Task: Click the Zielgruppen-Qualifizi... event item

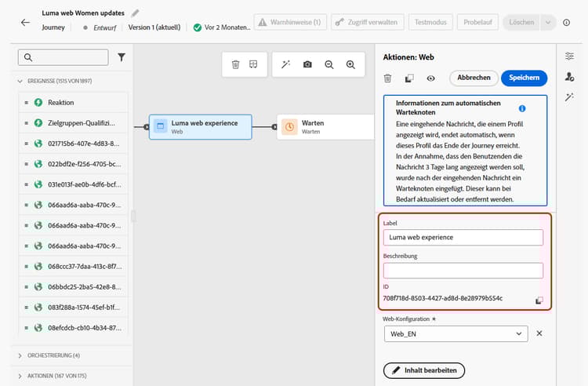Action: [73, 123]
